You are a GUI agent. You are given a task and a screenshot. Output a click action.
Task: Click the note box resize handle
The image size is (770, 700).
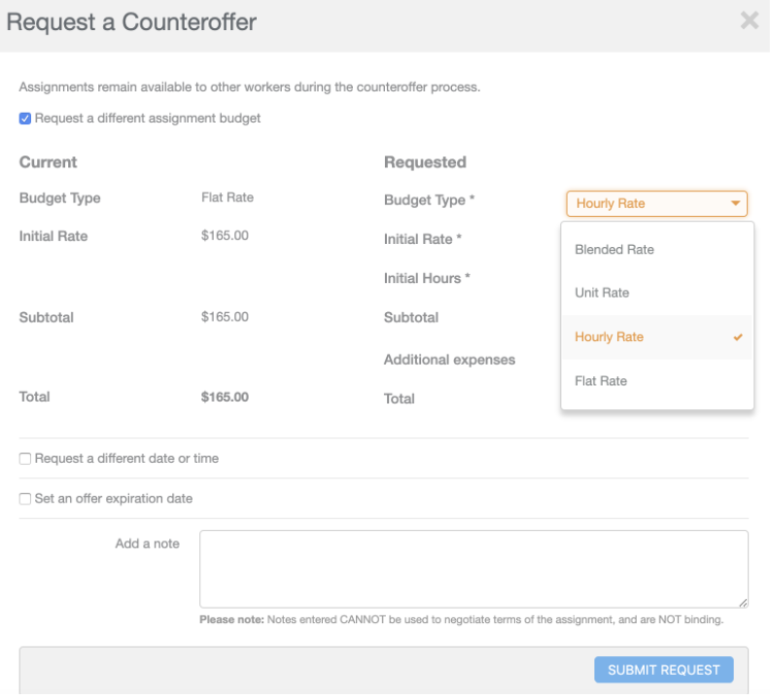click(744, 603)
